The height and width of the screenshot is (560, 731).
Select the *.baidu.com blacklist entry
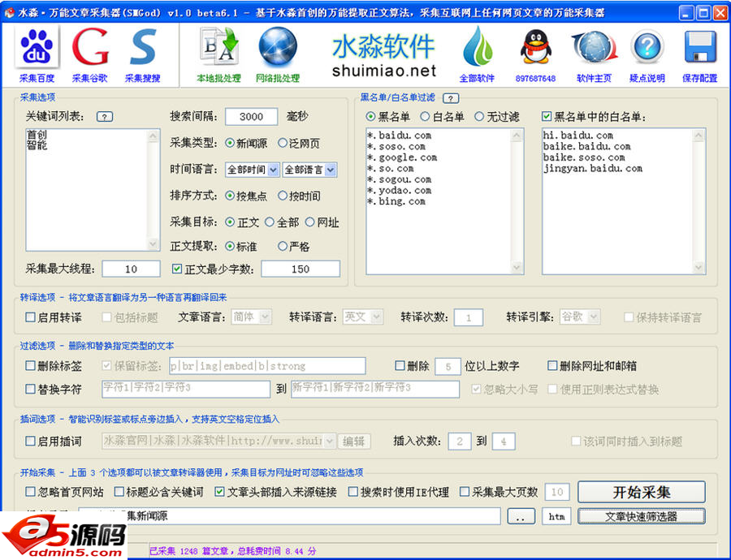pyautogui.click(x=399, y=136)
